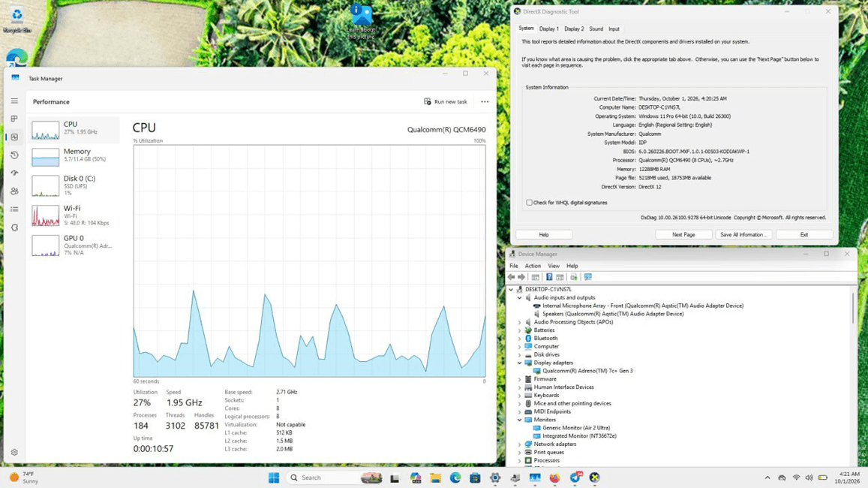Switch to Input tab in DxDiag

pos(614,29)
